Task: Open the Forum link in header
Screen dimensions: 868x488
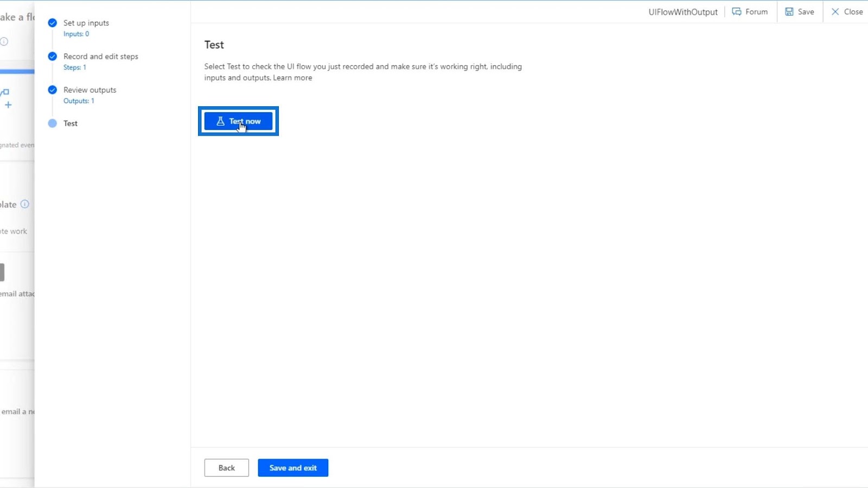Action: (750, 12)
